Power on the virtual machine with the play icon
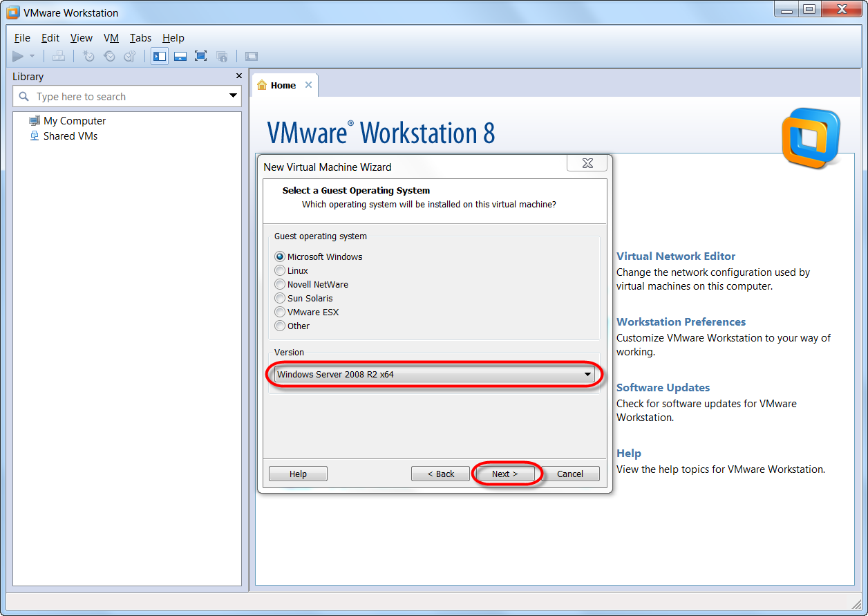 (18, 57)
